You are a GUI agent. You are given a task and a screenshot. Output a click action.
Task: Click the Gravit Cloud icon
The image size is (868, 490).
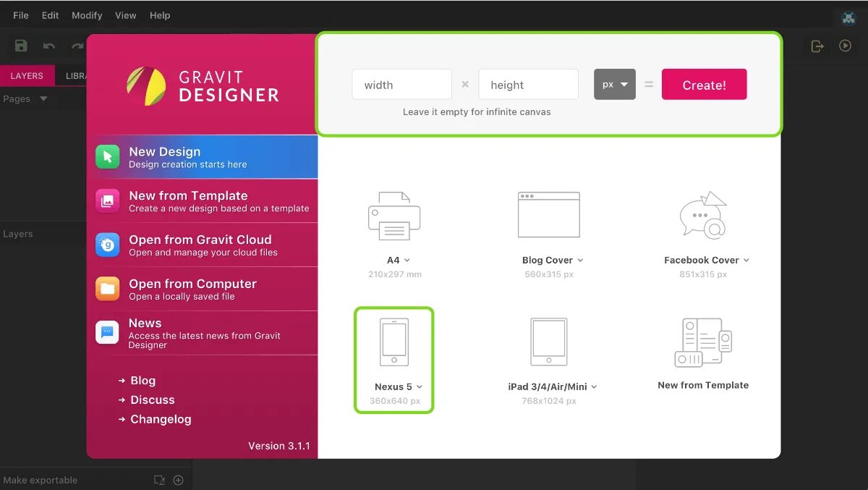[x=107, y=245]
